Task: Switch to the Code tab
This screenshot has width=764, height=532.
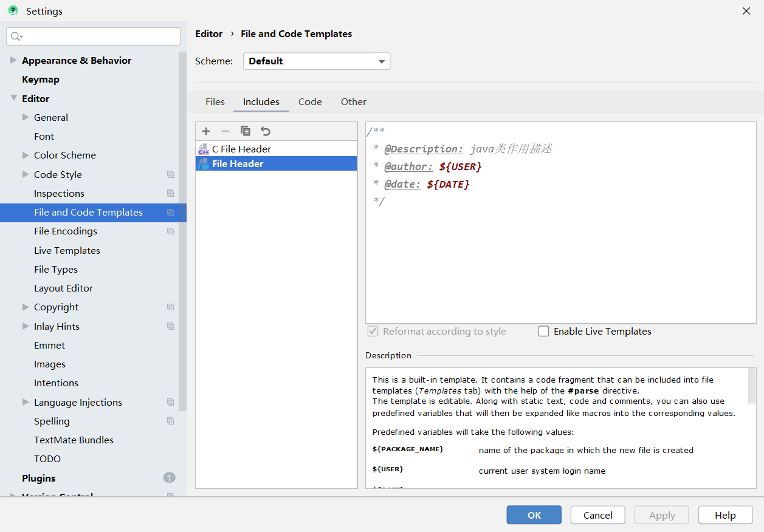Action: point(310,102)
